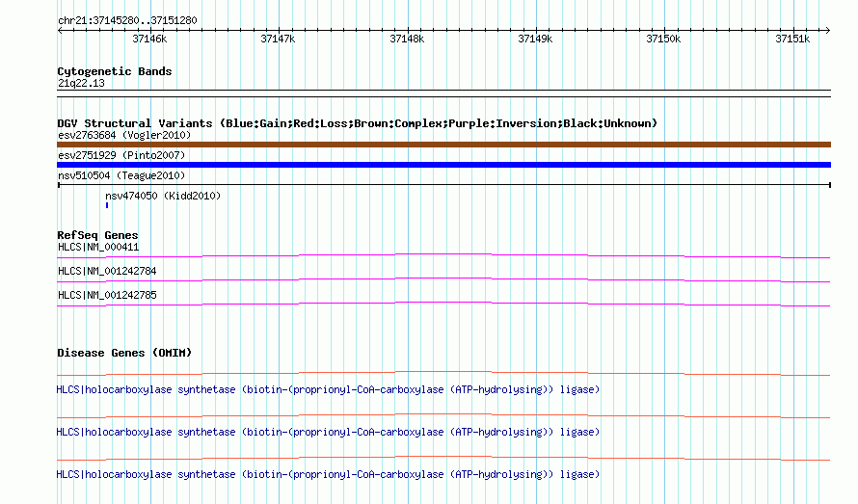Click the DGV Structural Variants track title
The image size is (858, 504).
click(357, 123)
